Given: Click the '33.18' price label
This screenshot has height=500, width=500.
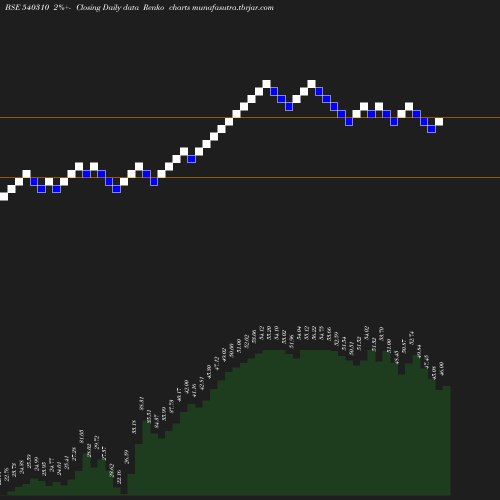Looking at the screenshot, I should pyautogui.click(x=134, y=427).
